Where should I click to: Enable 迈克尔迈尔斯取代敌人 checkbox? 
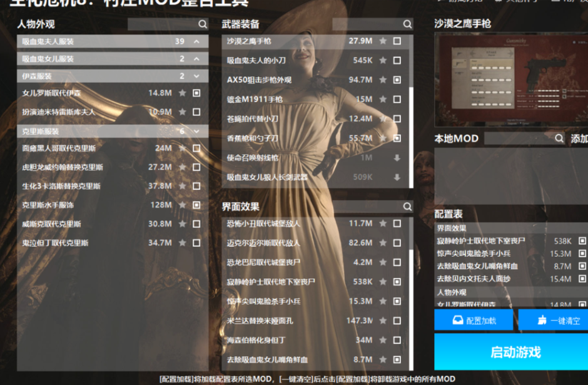[397, 243]
